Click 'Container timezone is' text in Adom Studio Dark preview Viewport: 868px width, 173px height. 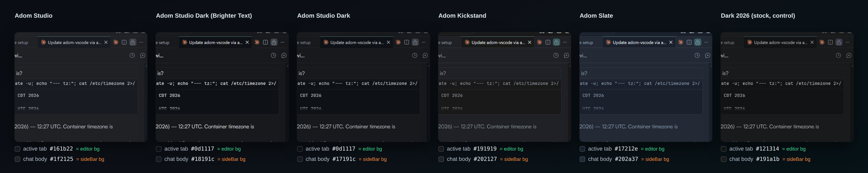tap(370, 127)
